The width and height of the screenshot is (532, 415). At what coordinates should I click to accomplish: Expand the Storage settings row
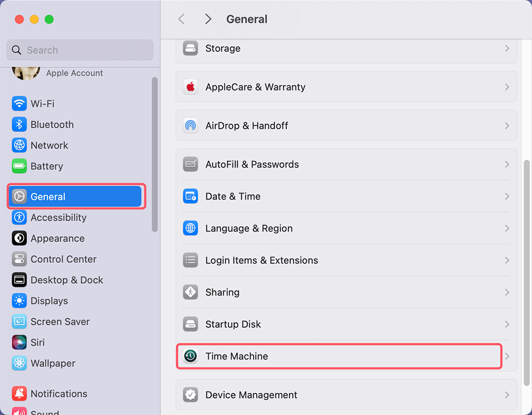tap(507, 48)
